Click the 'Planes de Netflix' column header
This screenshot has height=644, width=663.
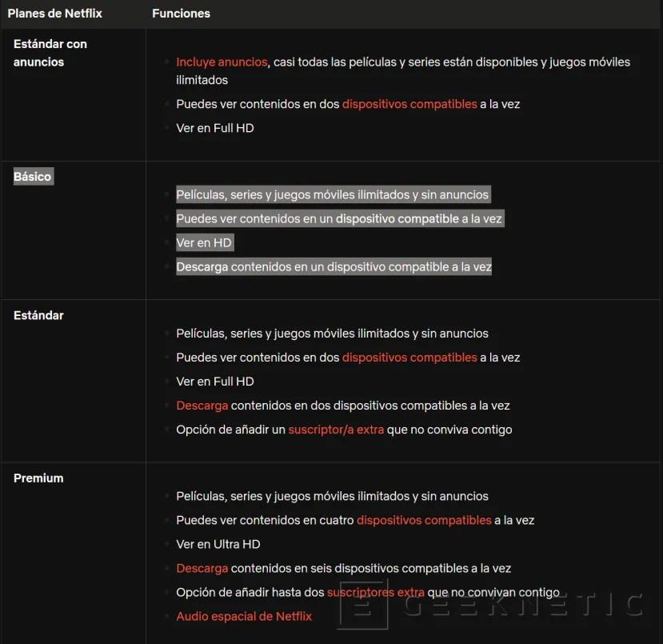click(x=55, y=14)
